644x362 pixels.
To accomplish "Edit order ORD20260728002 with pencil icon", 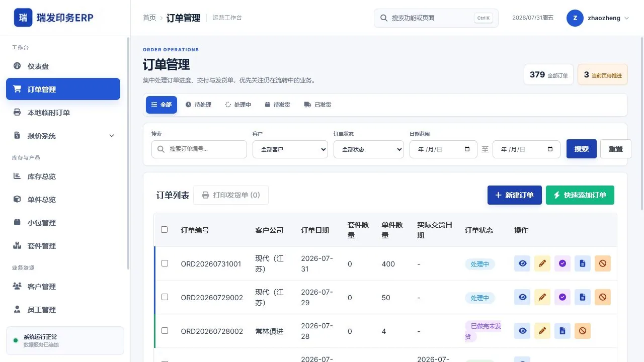I will (x=542, y=331).
